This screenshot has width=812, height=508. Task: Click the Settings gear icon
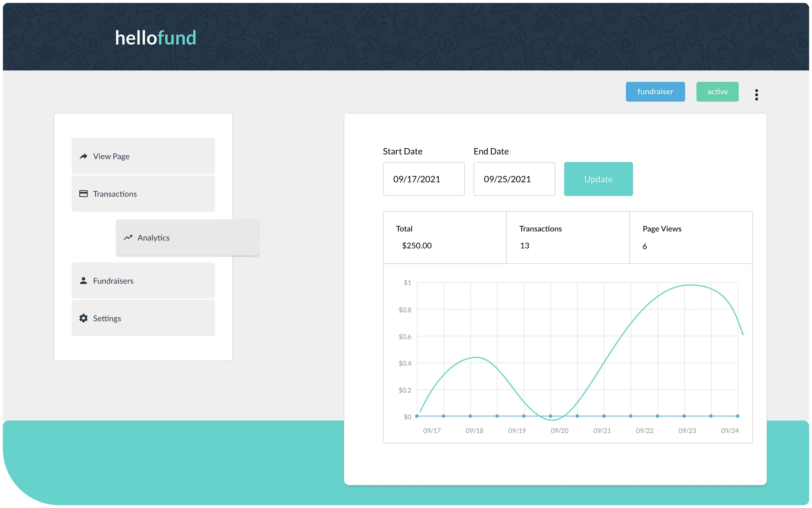click(x=83, y=318)
